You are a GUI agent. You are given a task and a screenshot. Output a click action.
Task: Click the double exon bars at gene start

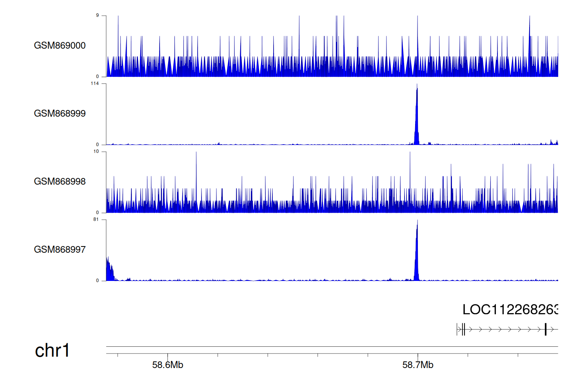coord(463,330)
